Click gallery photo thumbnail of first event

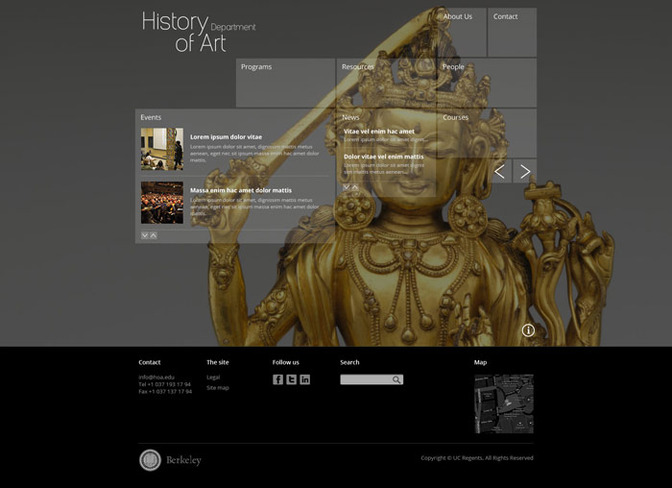[162, 149]
